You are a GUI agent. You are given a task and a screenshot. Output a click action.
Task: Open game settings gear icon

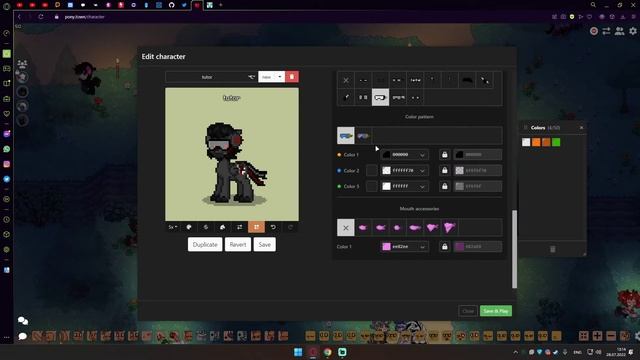pos(633,31)
